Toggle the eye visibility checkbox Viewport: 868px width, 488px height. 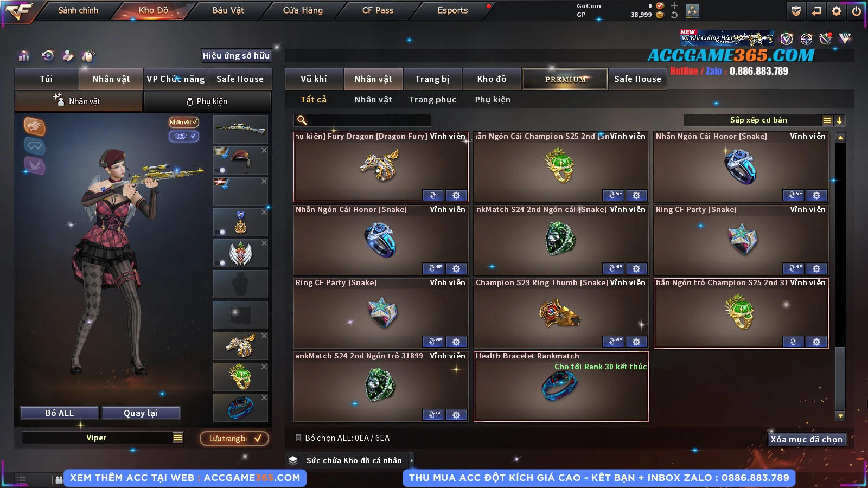pyautogui.click(x=184, y=136)
